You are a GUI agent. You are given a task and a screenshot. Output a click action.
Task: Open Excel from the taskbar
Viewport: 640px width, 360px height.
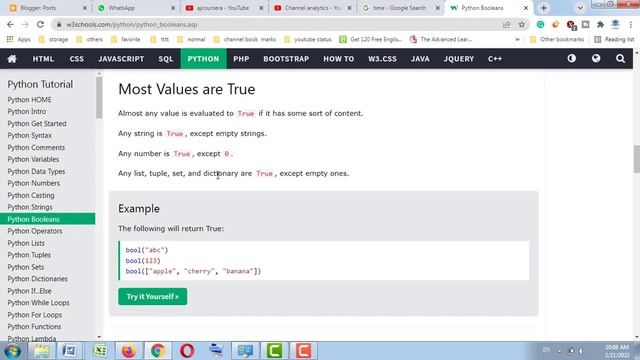click(x=99, y=351)
